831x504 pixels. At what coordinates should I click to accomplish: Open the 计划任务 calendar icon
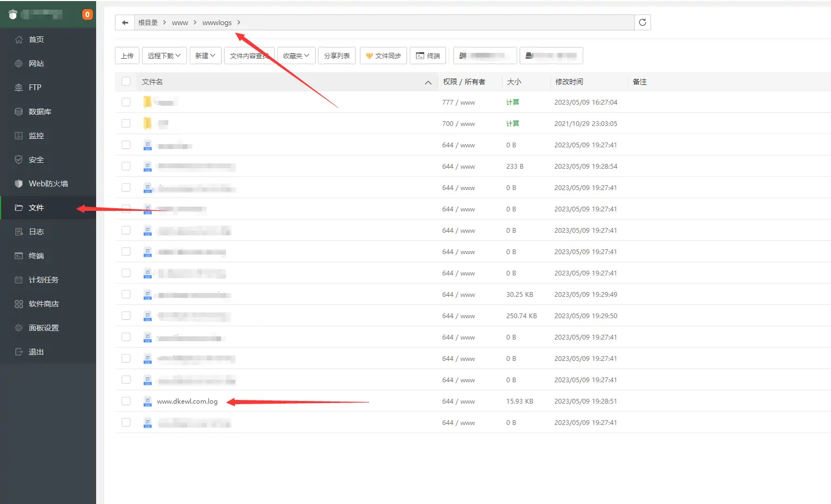pyautogui.click(x=19, y=280)
